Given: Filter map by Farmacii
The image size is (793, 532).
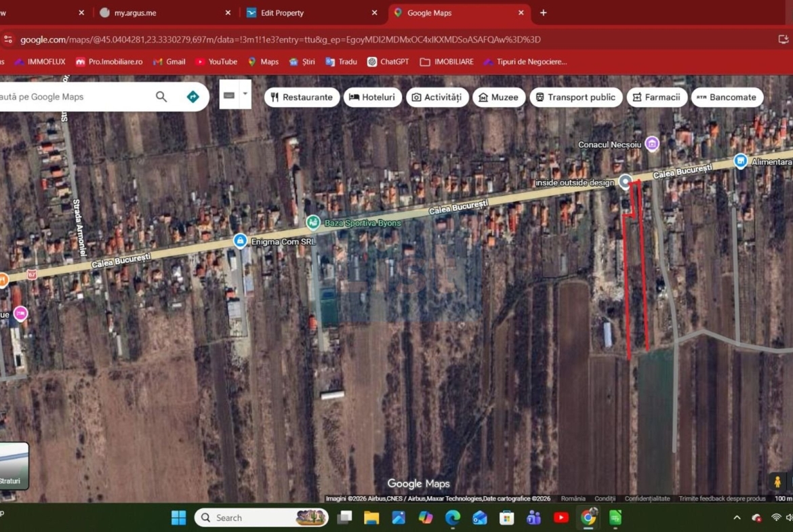Looking at the screenshot, I should [656, 97].
